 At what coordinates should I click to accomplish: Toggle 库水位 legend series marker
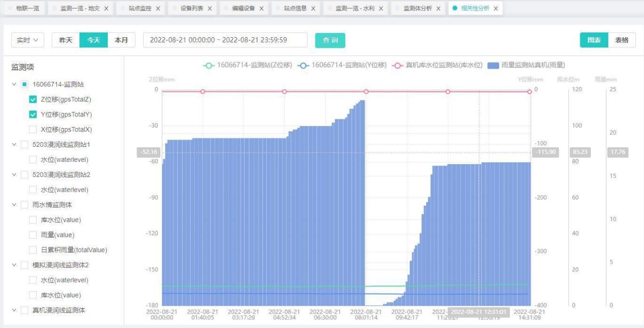[397, 65]
